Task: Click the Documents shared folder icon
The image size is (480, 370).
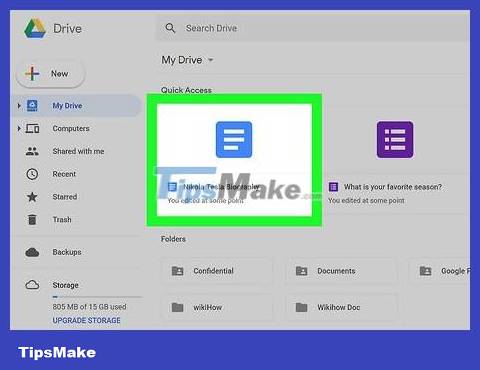Action: point(302,271)
